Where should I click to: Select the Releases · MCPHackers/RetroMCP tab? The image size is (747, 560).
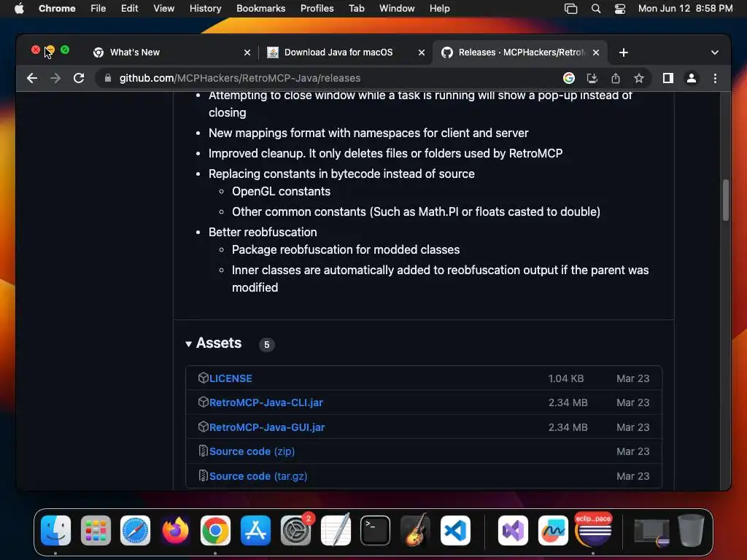(x=520, y=52)
